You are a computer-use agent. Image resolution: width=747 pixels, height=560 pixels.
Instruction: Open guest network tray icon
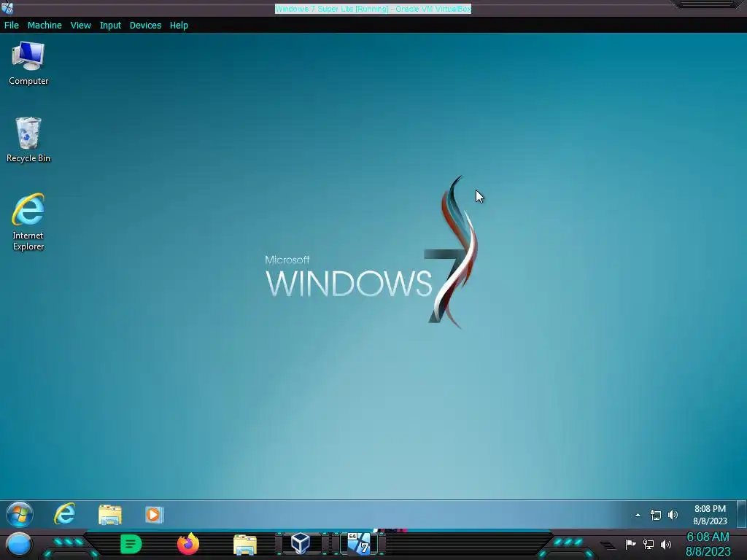656,515
